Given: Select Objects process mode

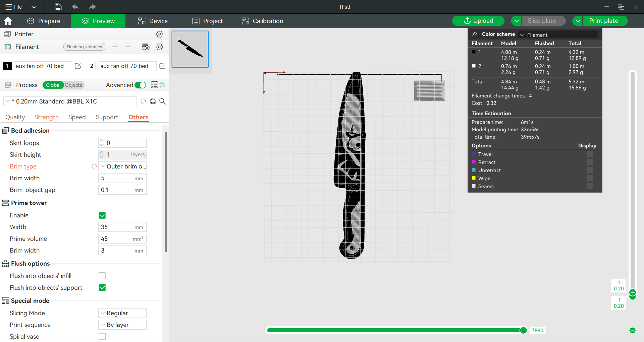Looking at the screenshot, I should coord(73,85).
